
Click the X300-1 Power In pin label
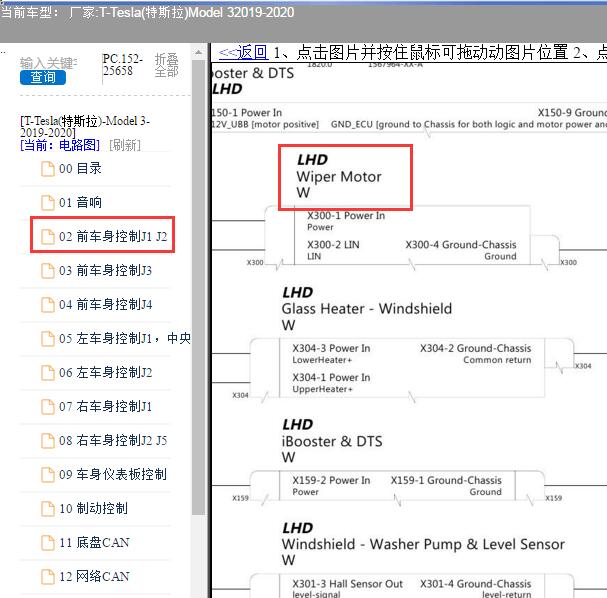click(x=346, y=216)
